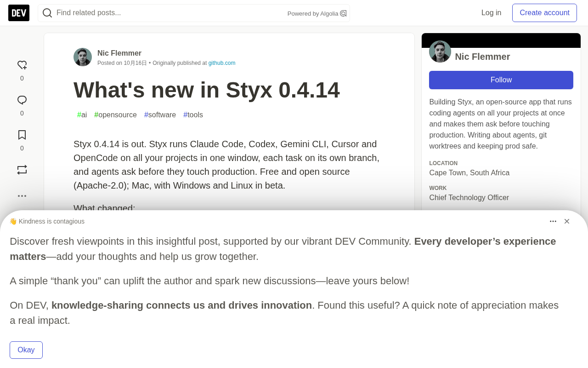
Task: Click the Cape Town, South Africa location
Action: click(x=469, y=173)
